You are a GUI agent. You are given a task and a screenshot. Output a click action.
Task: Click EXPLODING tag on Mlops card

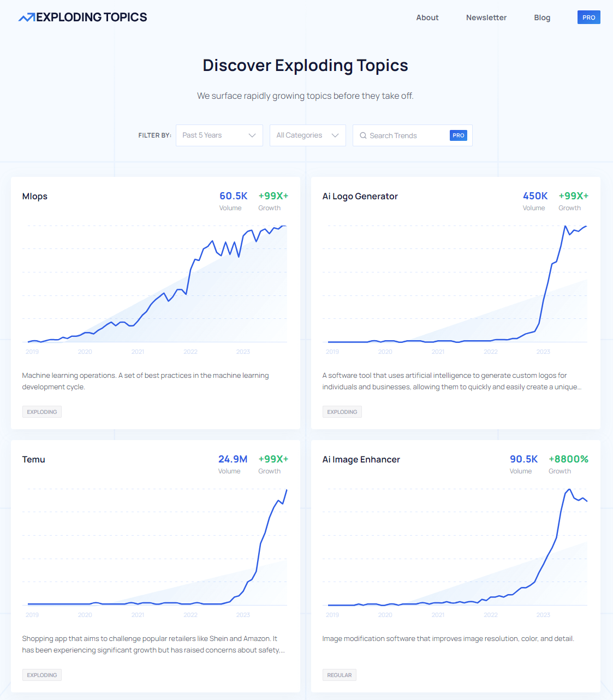pyautogui.click(x=42, y=412)
